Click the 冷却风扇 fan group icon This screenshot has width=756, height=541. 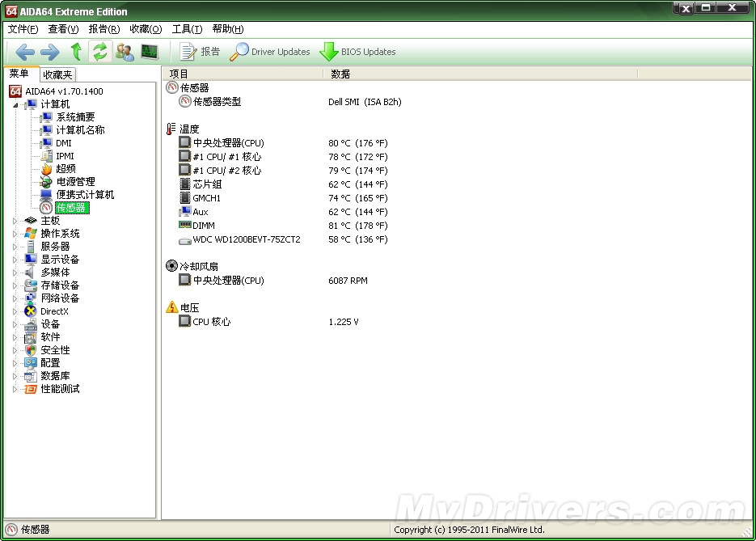(171, 266)
